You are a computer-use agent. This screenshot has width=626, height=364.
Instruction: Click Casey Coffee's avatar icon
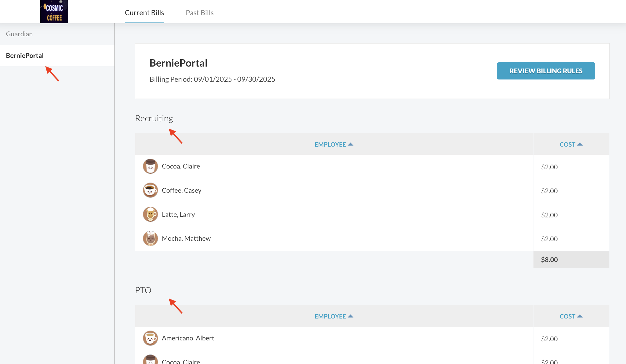[150, 190]
